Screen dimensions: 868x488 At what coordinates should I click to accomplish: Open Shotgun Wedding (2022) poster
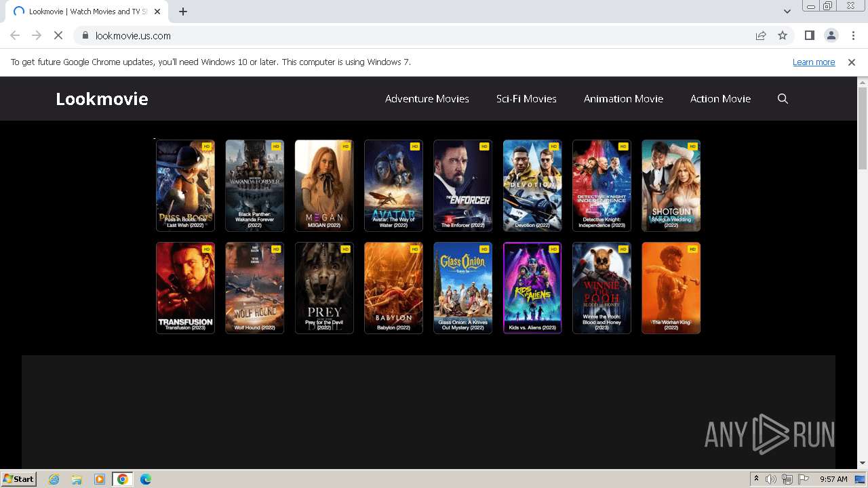[671, 186]
